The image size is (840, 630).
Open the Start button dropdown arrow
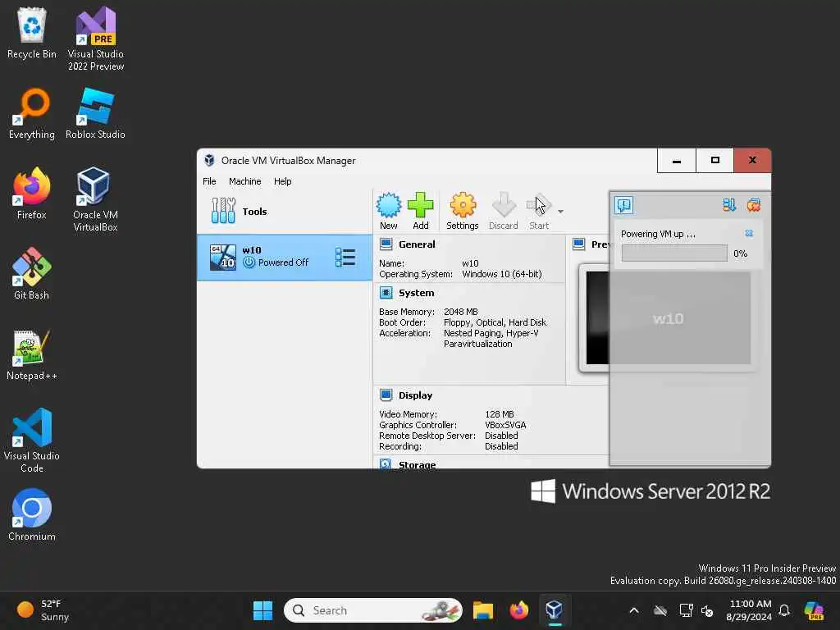pos(560,212)
